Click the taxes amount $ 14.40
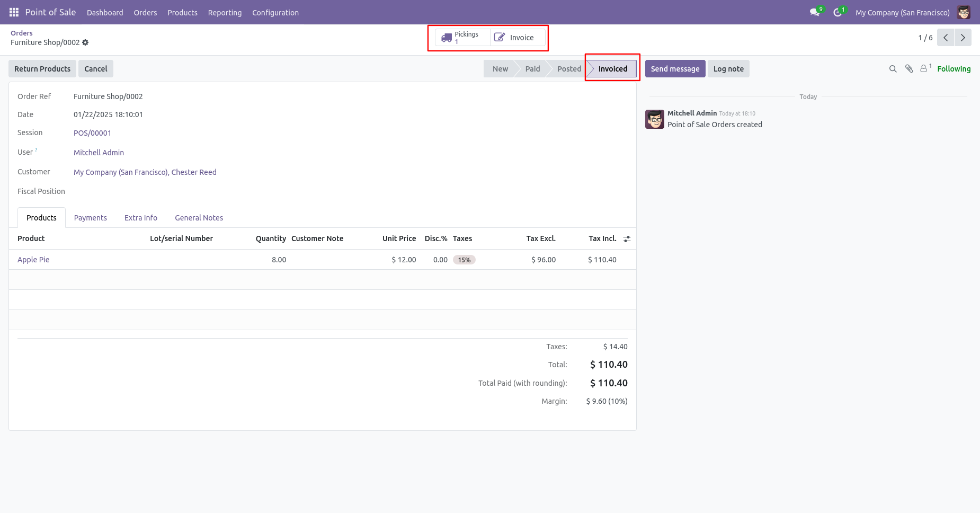Viewport: 980px width, 513px height. point(615,347)
